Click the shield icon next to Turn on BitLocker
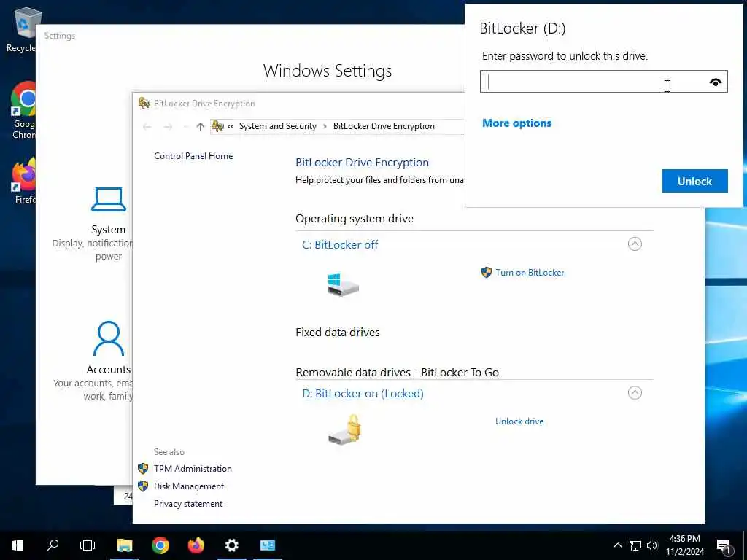The width and height of the screenshot is (747, 560). pyautogui.click(x=486, y=273)
